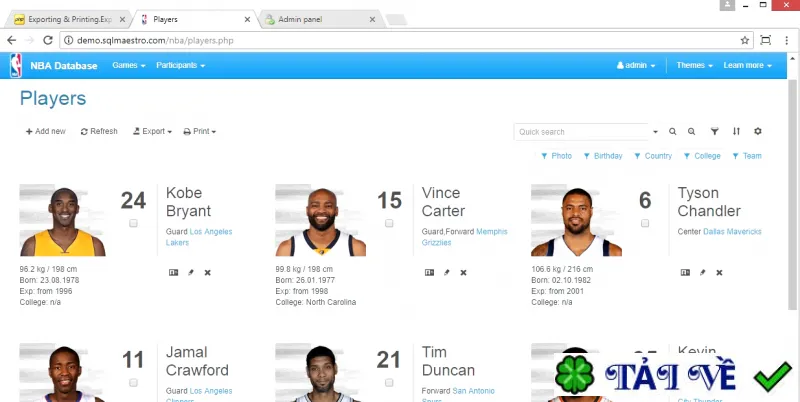Click Vince Carter's photo
Screen dimensions: 800x402
click(320, 220)
